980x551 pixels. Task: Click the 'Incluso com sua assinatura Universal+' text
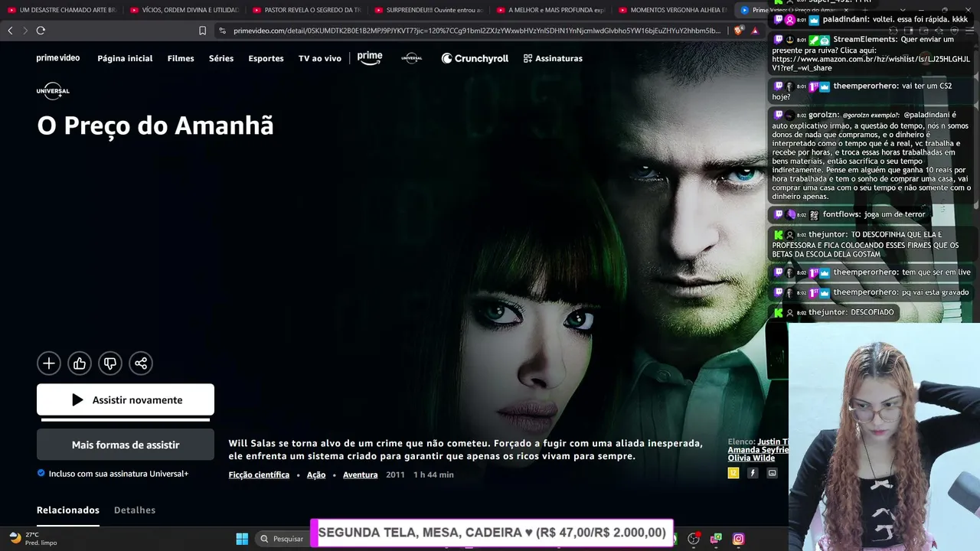(x=119, y=474)
